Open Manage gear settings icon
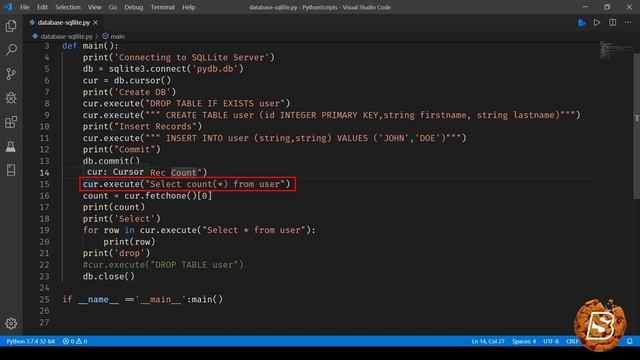Viewport: 640px width, 360px height. [11, 323]
